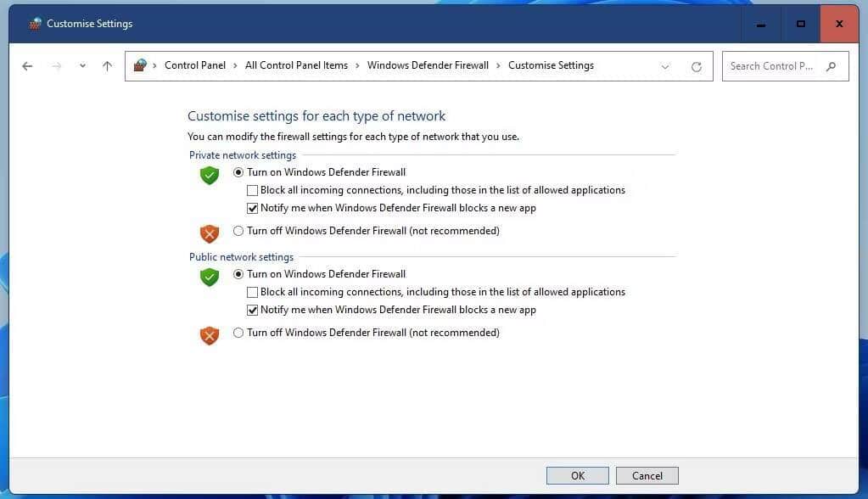
Task: Click the search magnifier icon
Action: coord(831,65)
